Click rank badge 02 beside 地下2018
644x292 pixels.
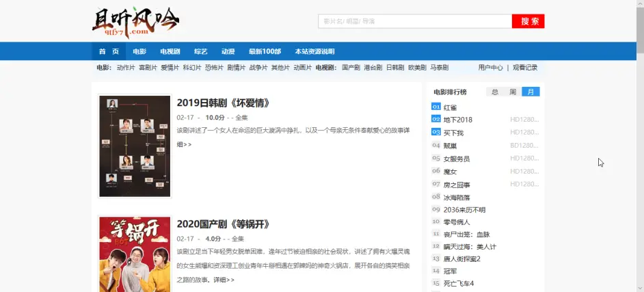click(x=435, y=119)
